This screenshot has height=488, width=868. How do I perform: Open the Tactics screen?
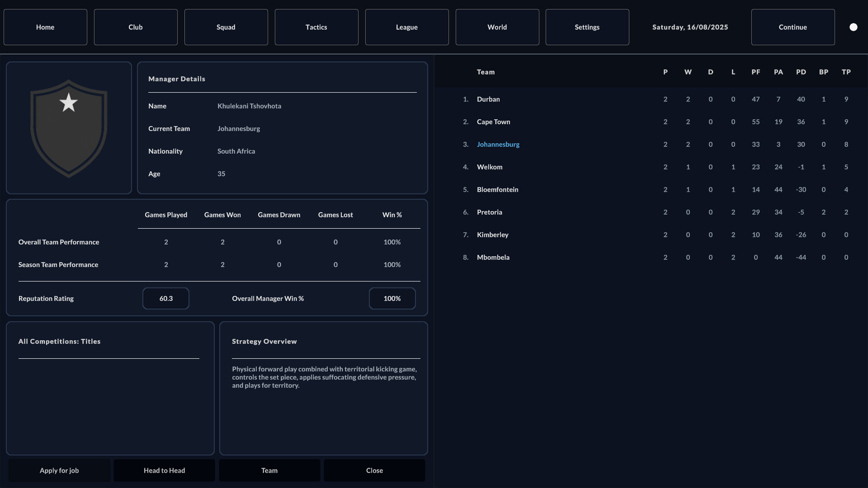316,27
